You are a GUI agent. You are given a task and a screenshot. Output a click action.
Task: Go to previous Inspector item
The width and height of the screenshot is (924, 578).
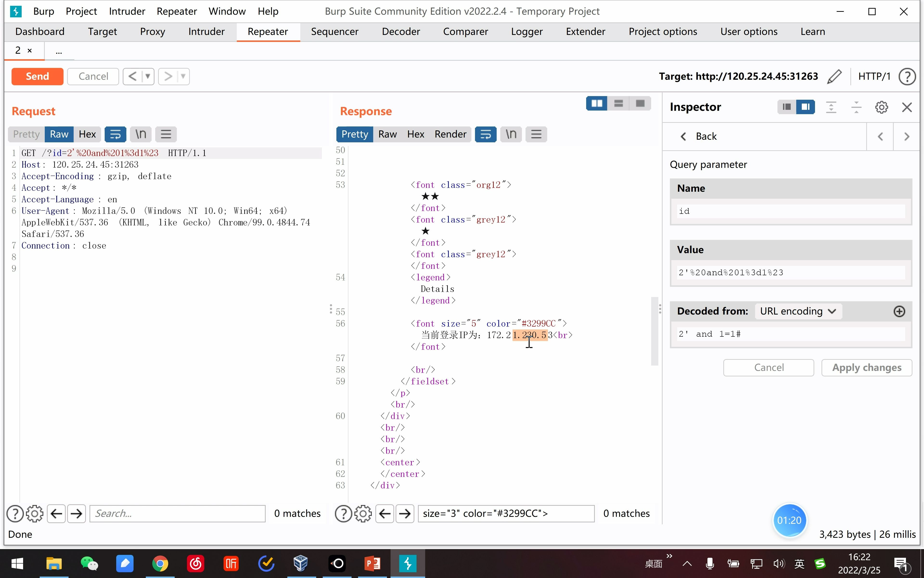[x=880, y=137]
